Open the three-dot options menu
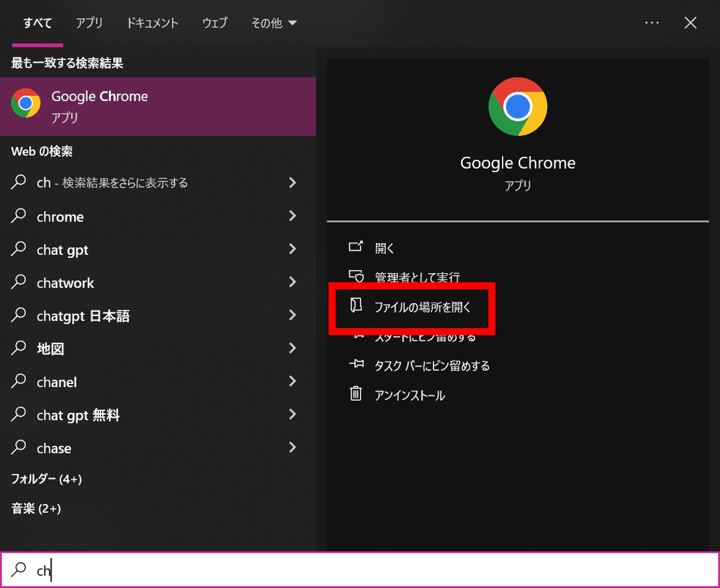 click(652, 23)
